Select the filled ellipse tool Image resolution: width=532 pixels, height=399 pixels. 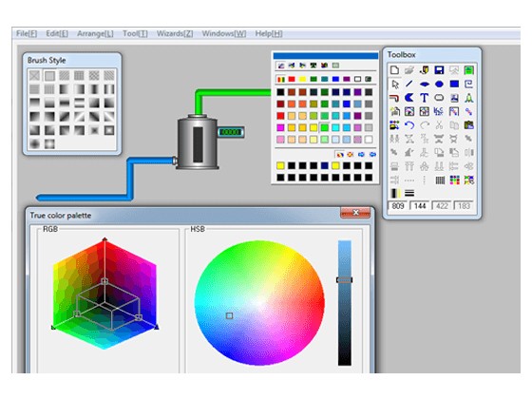(x=439, y=84)
